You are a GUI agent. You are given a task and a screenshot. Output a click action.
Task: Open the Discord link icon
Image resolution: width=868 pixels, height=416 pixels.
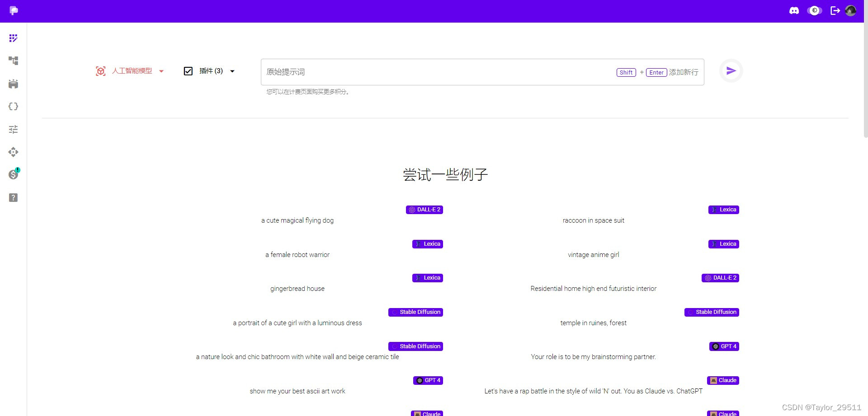794,10
